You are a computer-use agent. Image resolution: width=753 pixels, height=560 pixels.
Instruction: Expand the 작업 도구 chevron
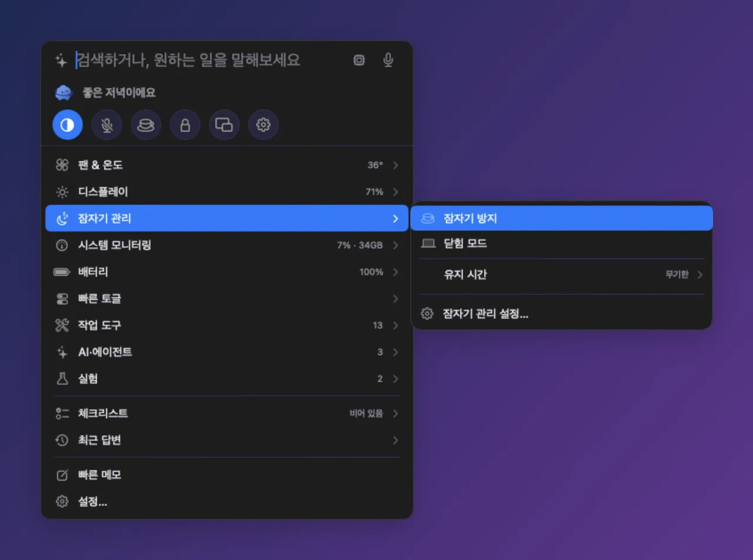[x=395, y=325]
